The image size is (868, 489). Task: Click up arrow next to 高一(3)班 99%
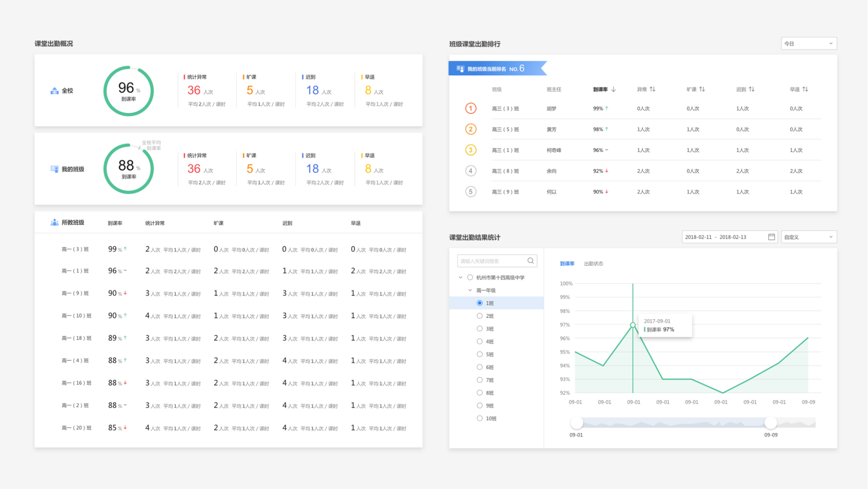click(x=125, y=249)
